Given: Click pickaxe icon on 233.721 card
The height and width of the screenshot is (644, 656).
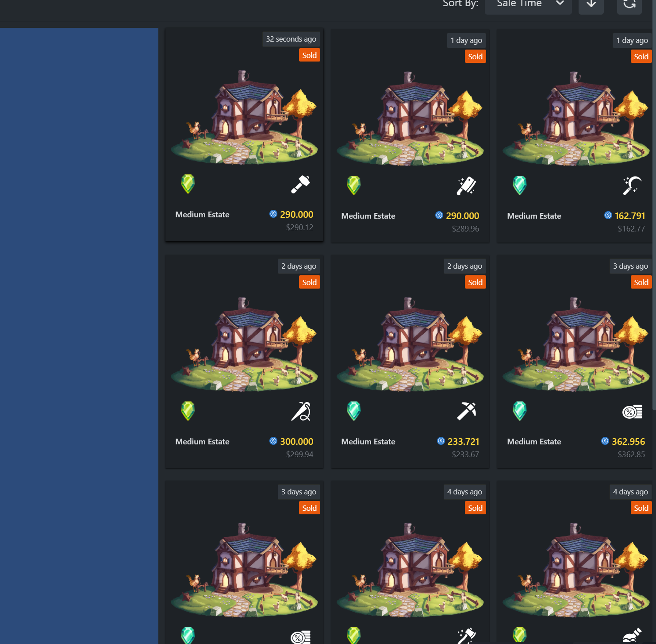Looking at the screenshot, I should pos(466,411).
